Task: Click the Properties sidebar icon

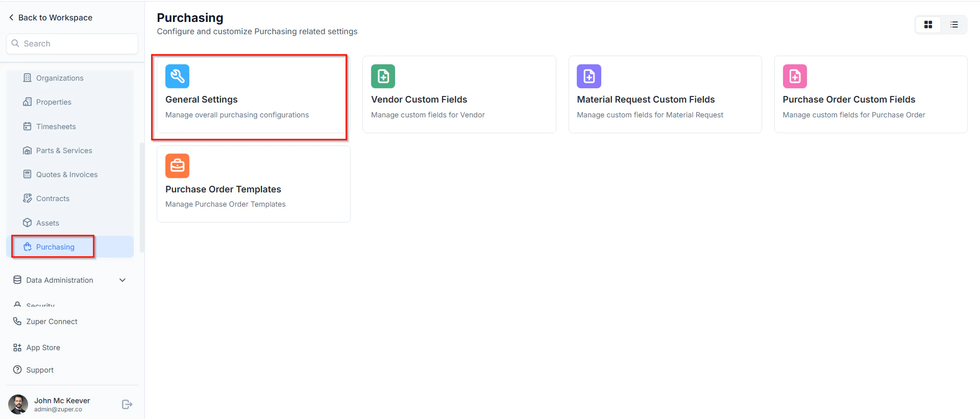Action: (28, 102)
